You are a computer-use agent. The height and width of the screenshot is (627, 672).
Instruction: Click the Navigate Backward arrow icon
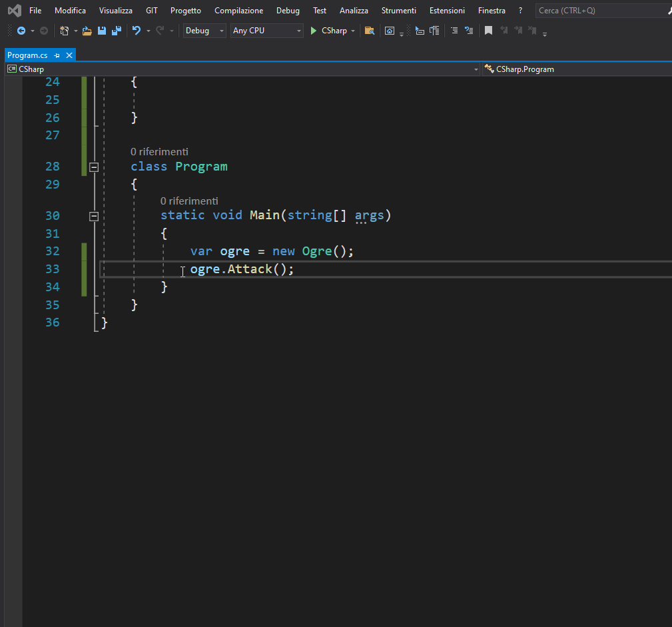click(21, 31)
